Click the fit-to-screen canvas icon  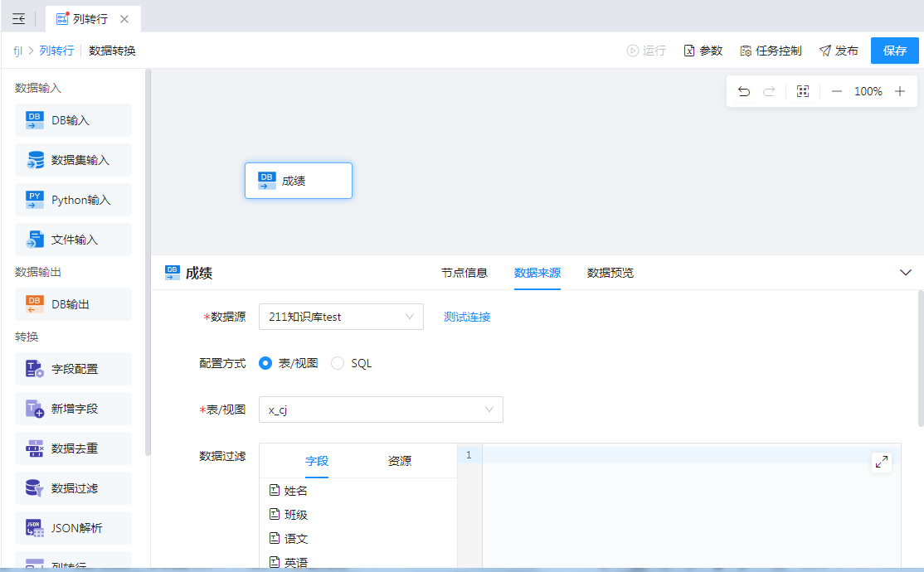point(802,91)
